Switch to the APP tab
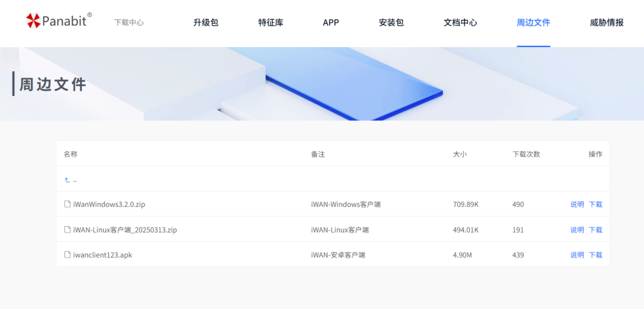This screenshot has width=644, height=309. click(331, 23)
